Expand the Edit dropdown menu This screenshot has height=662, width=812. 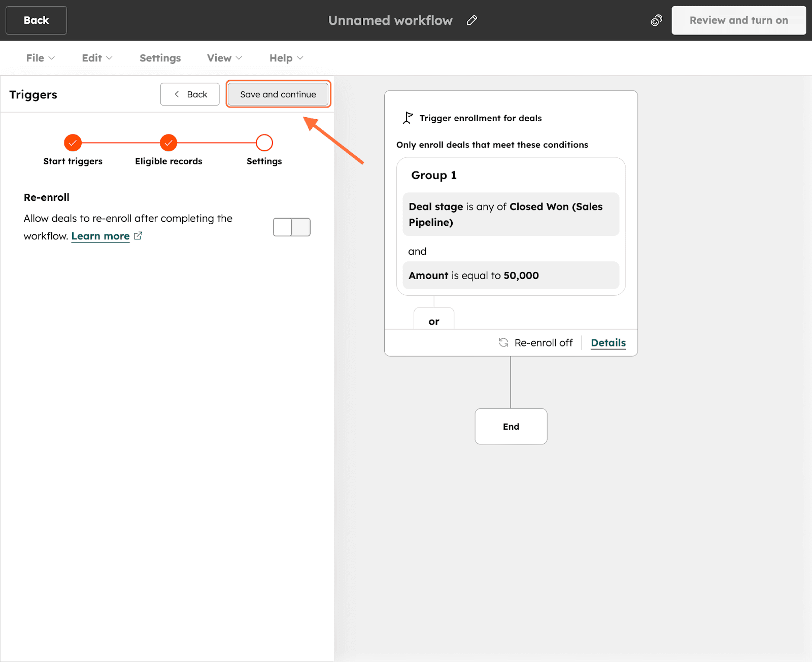97,58
